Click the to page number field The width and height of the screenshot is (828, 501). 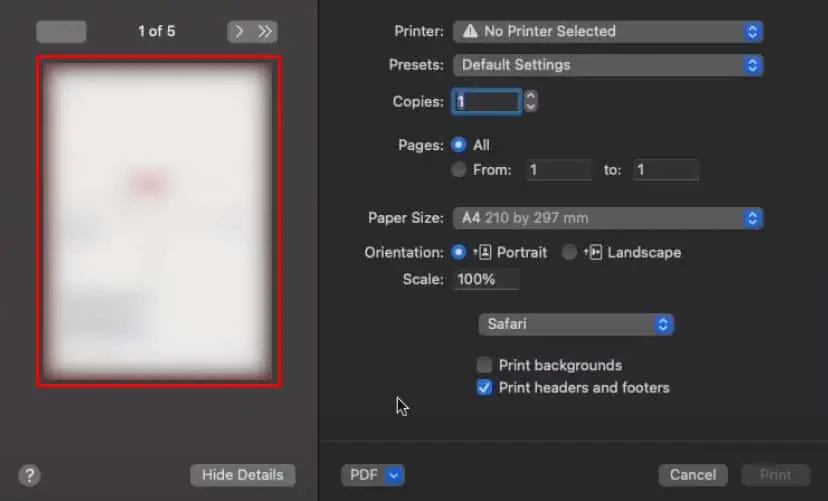click(666, 170)
